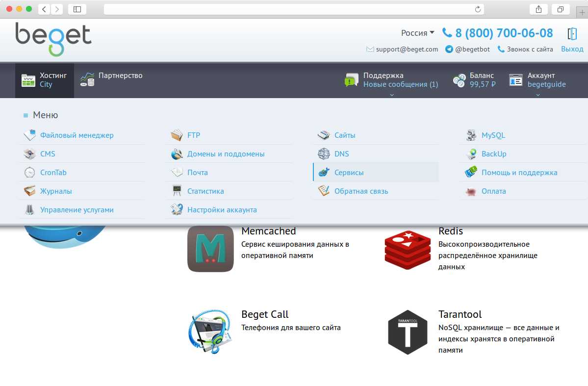Click the Статистика chart board icon
Viewport: 588px width, 386px height.
[x=177, y=191]
